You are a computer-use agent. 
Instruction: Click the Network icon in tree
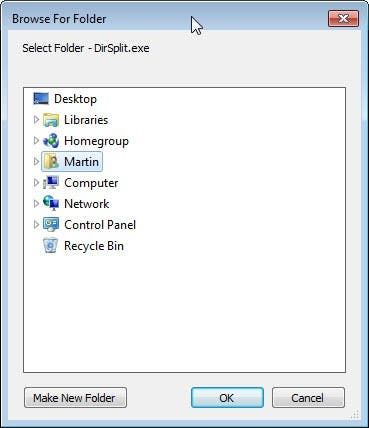(51, 203)
